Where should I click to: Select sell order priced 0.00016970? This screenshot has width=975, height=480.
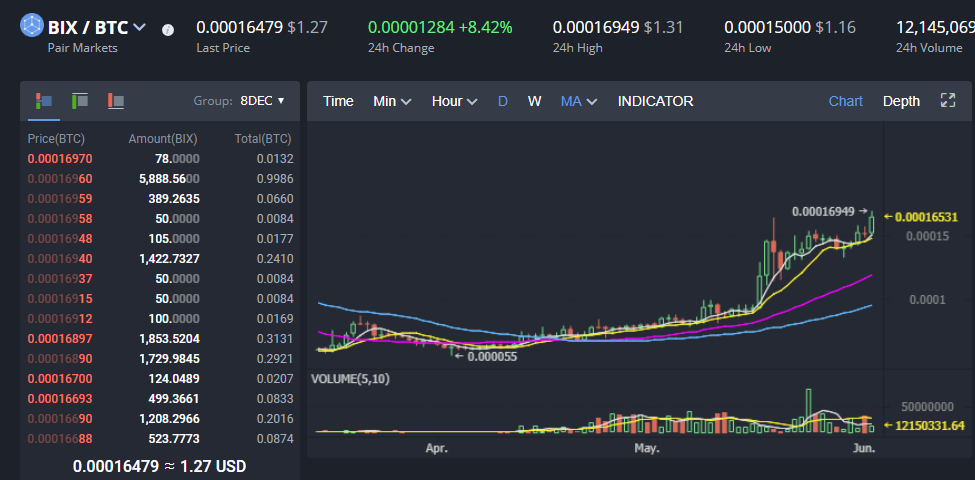coord(59,158)
